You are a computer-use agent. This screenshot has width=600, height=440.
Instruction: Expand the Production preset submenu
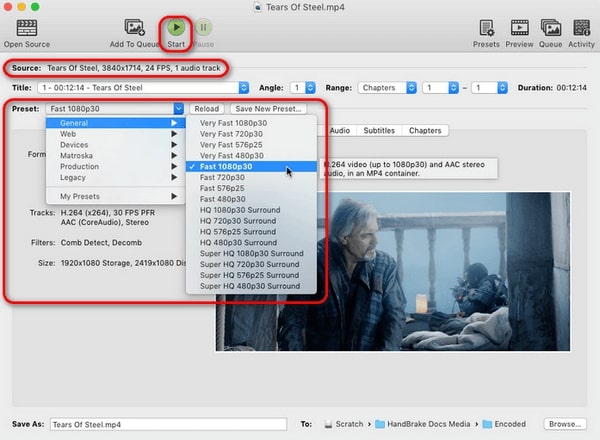(116, 166)
